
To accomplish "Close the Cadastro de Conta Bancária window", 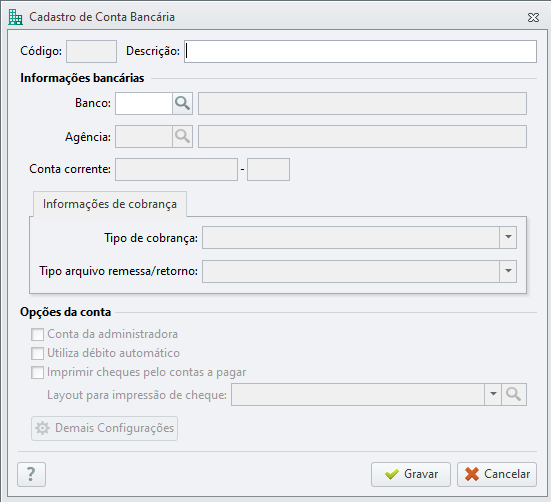I will pyautogui.click(x=533, y=17).
